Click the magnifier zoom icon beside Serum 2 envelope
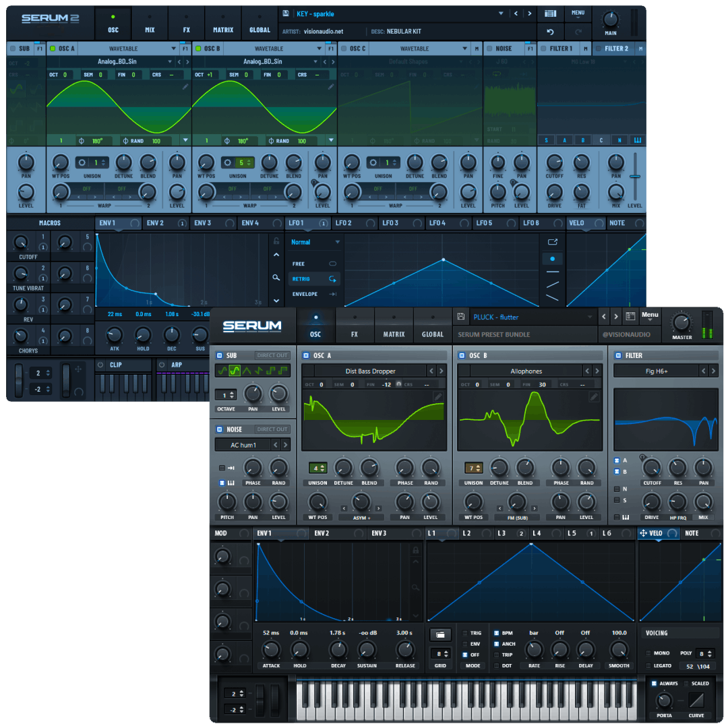The height and width of the screenshot is (728, 728). click(276, 278)
